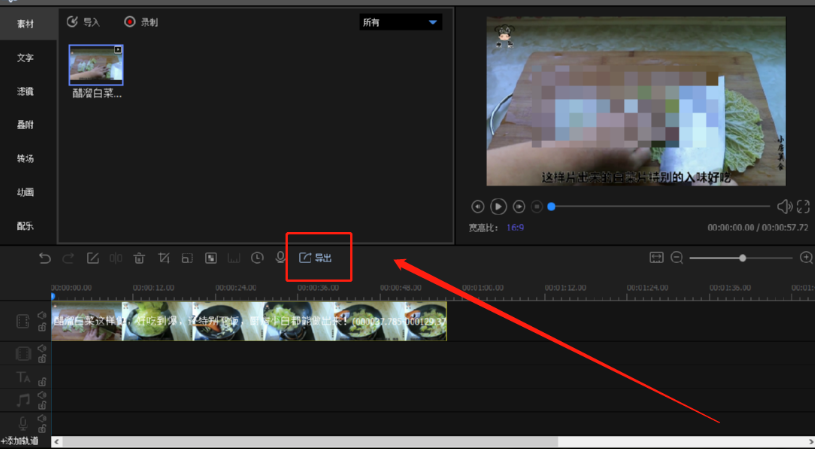Click the microphone track icon
The image size is (815, 449).
tap(23, 424)
